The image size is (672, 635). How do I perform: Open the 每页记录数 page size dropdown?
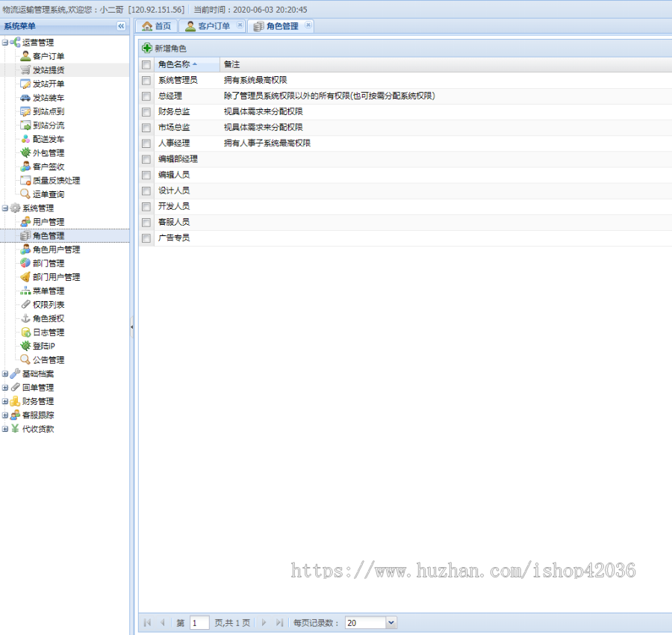(391, 622)
